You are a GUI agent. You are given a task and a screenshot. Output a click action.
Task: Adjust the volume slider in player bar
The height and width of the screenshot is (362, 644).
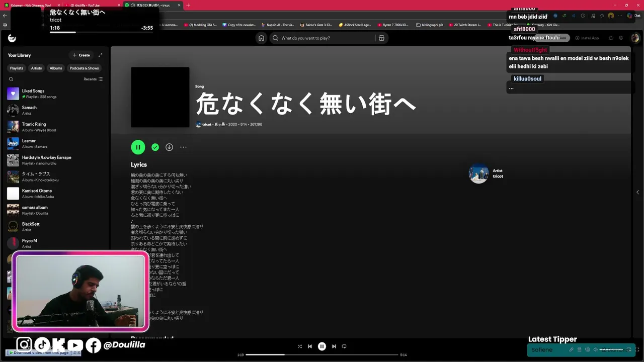611,349
